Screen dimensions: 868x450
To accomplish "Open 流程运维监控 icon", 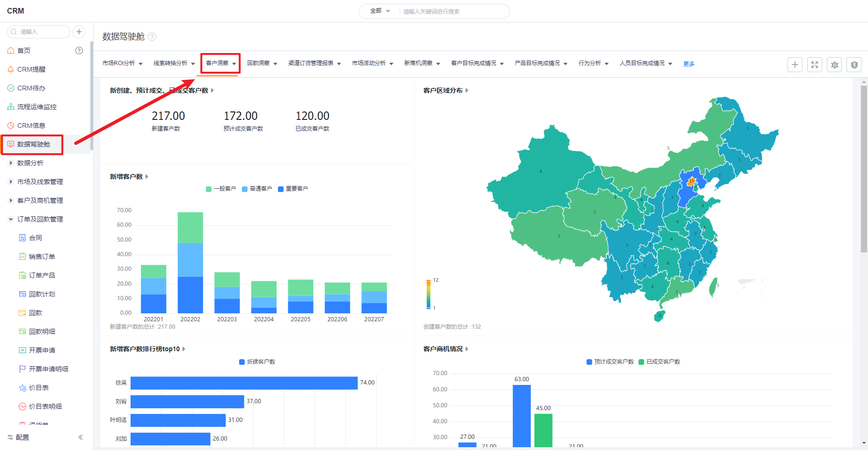I will pos(11,107).
